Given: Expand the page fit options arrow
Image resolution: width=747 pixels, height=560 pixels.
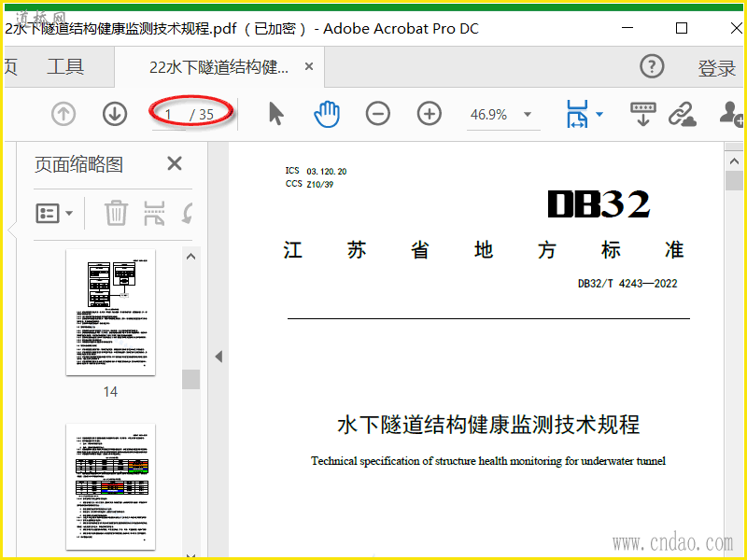Looking at the screenshot, I should [x=599, y=114].
